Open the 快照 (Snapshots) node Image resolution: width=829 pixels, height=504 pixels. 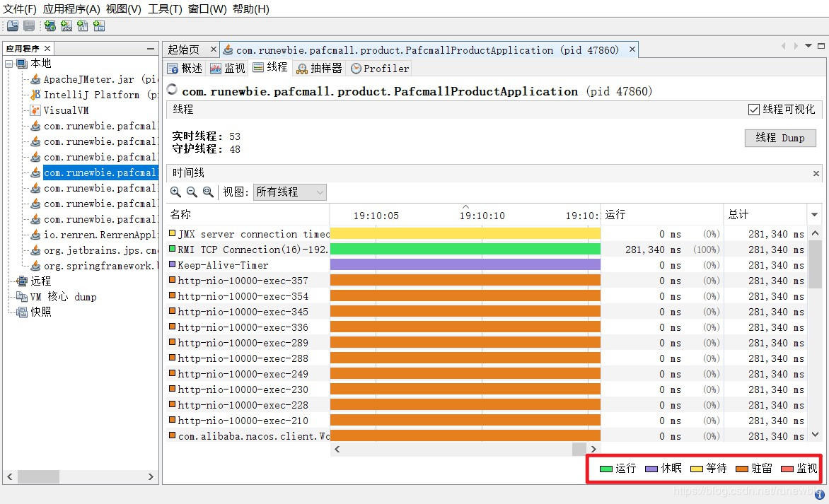click(35, 312)
